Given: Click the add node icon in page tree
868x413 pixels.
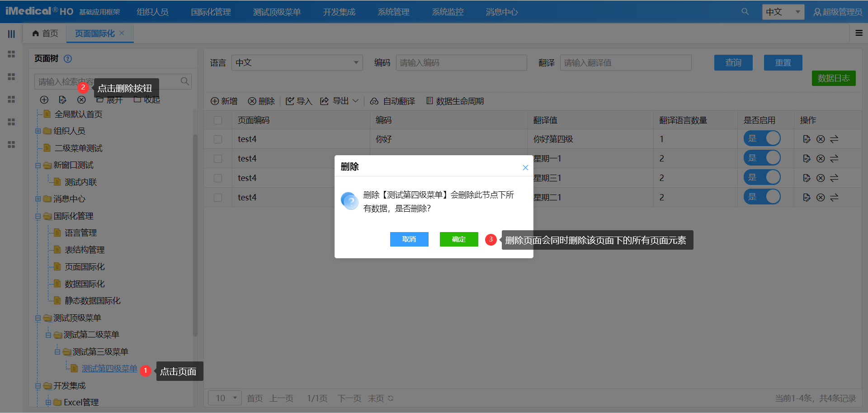Looking at the screenshot, I should coord(44,100).
